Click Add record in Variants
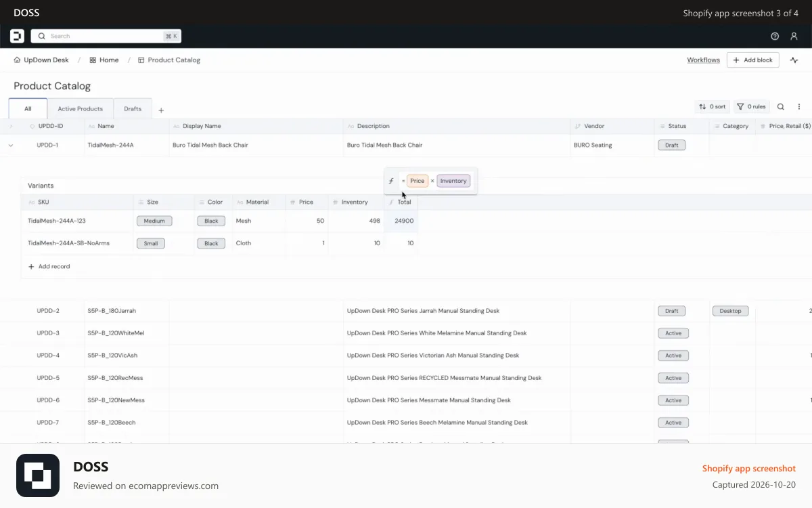Viewport: 812px width, 508px height. 49,266
